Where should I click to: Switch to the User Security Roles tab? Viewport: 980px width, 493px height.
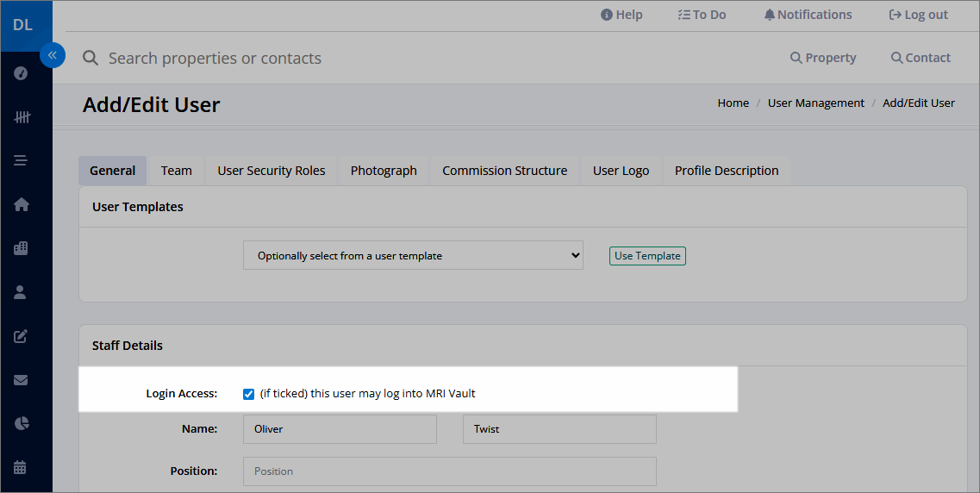pyautogui.click(x=272, y=171)
